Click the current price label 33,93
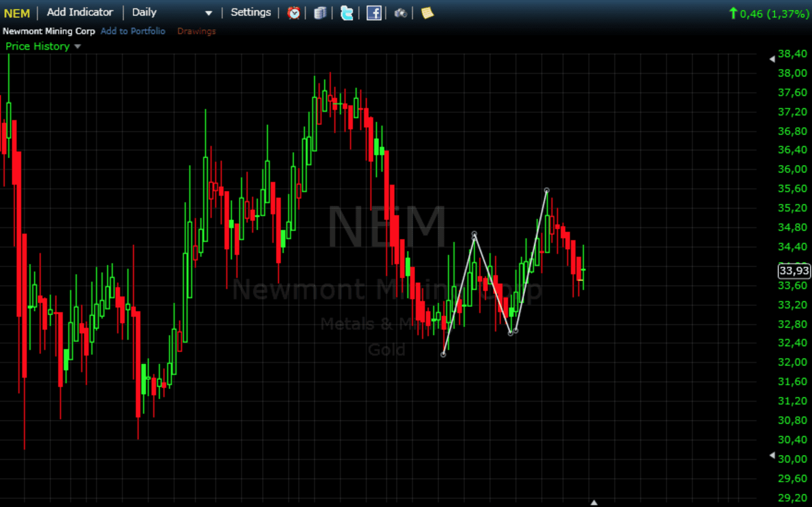 (x=794, y=270)
